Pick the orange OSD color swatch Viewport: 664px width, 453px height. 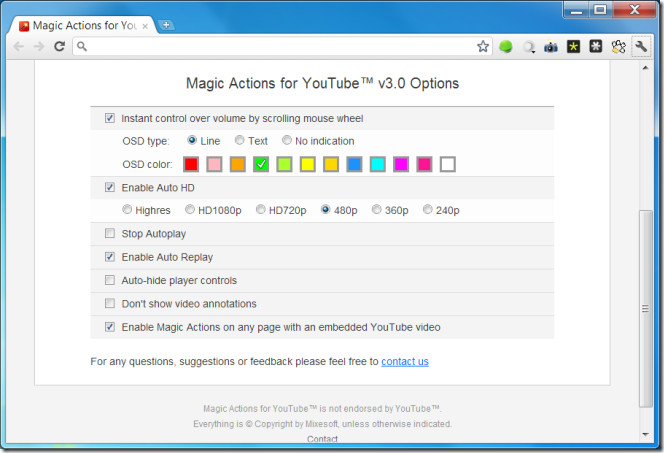238,164
